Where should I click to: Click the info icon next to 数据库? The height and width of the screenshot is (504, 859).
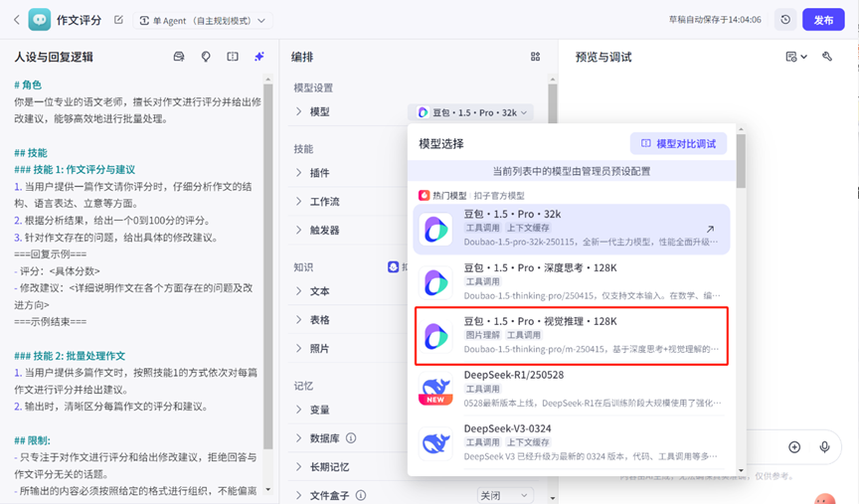(x=351, y=437)
